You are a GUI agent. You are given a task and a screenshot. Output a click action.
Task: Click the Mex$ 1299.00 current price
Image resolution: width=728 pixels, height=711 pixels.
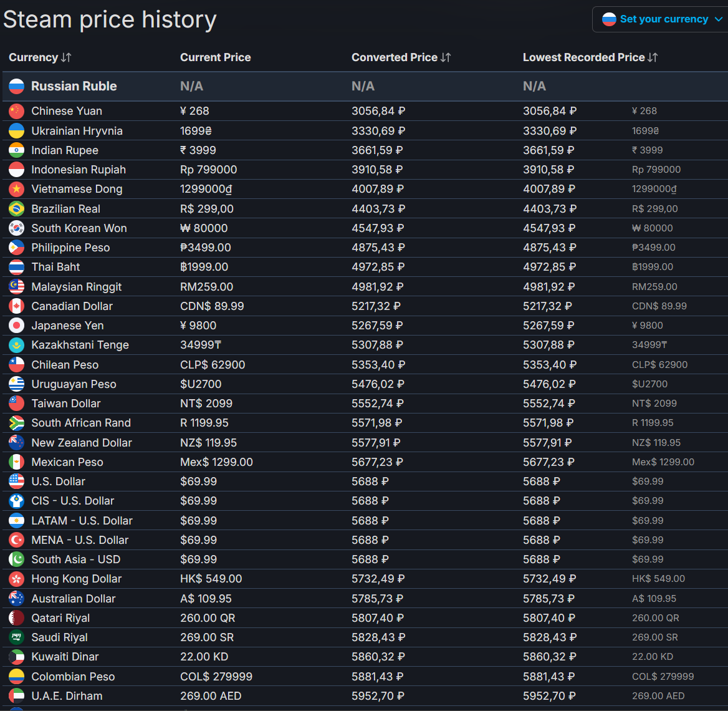tap(216, 462)
